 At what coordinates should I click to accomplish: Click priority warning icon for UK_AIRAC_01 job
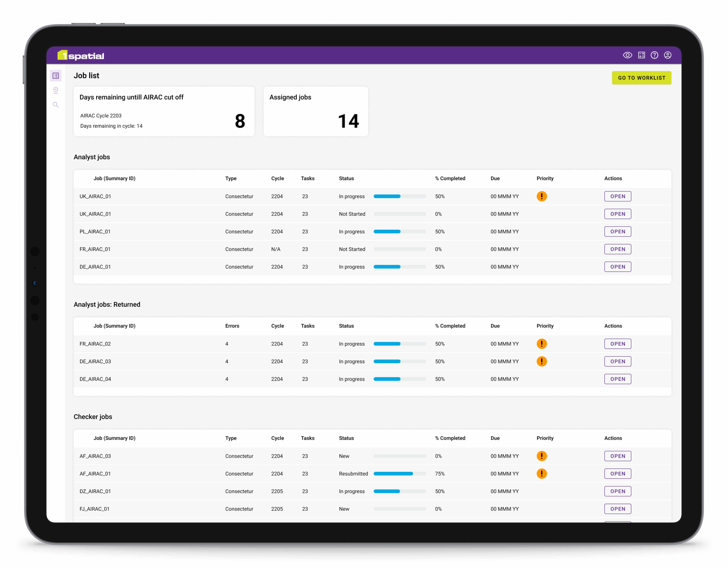coord(542,196)
